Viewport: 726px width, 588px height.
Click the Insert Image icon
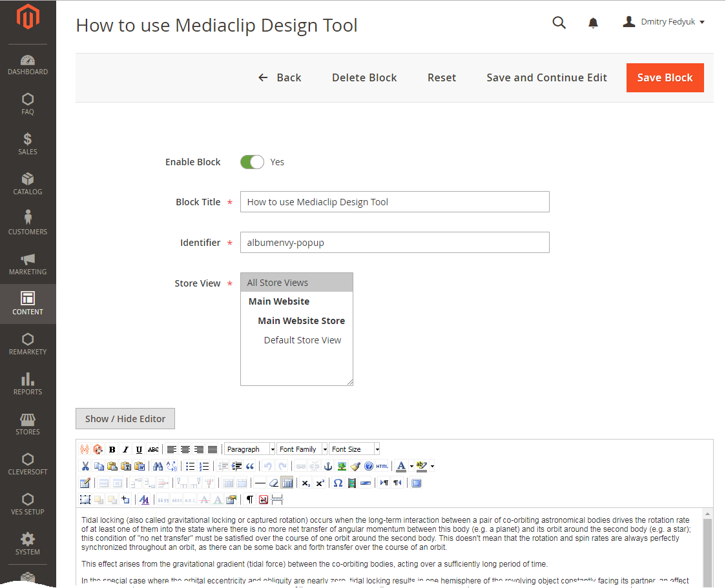click(342, 466)
